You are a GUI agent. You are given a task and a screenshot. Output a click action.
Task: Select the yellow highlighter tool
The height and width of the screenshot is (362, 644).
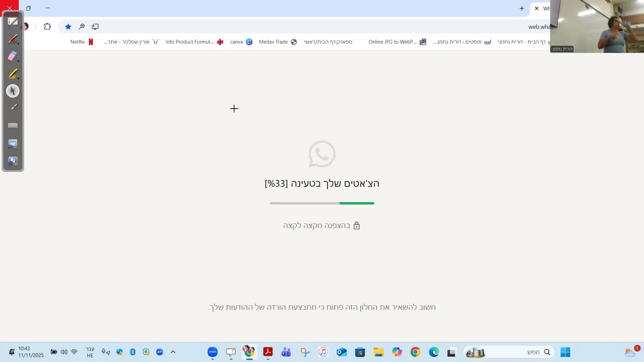13,74
